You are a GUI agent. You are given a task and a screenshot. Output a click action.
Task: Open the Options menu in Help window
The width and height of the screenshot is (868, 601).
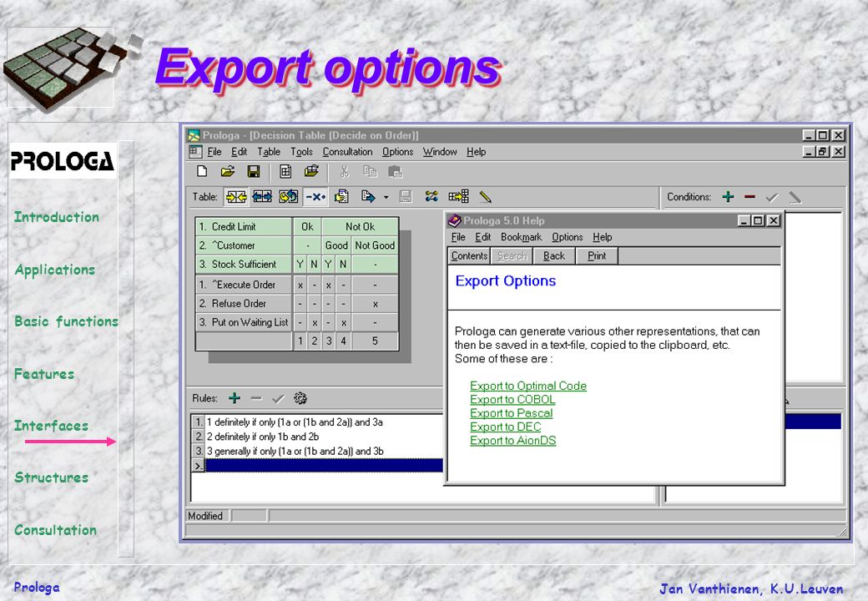(x=568, y=237)
